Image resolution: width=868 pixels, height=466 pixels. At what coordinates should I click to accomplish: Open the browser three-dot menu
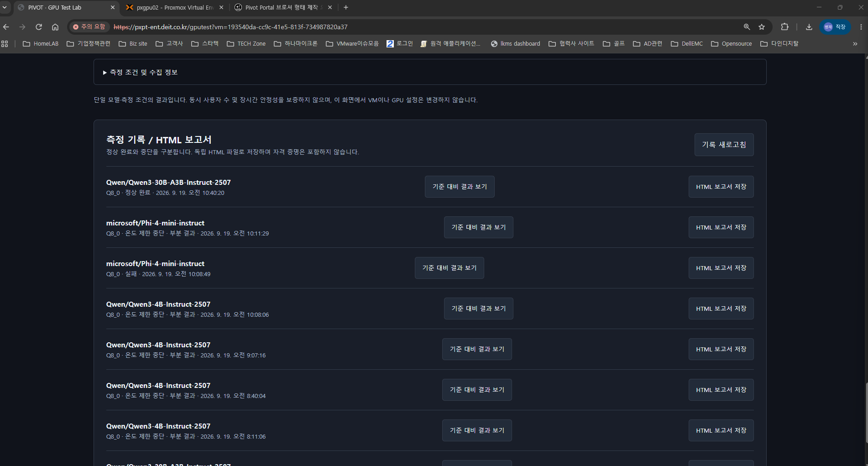(861, 27)
